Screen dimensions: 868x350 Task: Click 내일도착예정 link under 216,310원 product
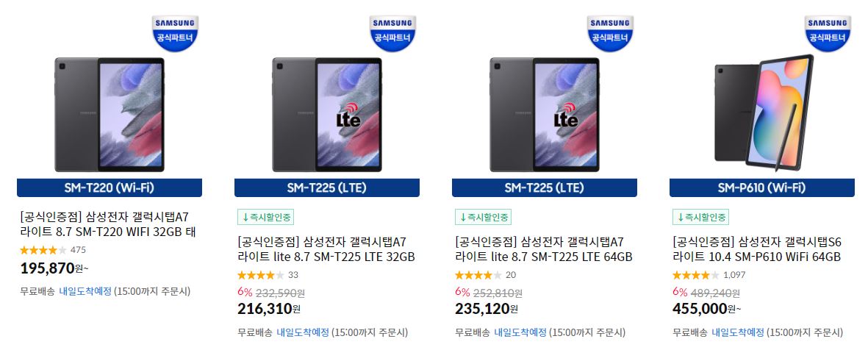pyautogui.click(x=303, y=332)
